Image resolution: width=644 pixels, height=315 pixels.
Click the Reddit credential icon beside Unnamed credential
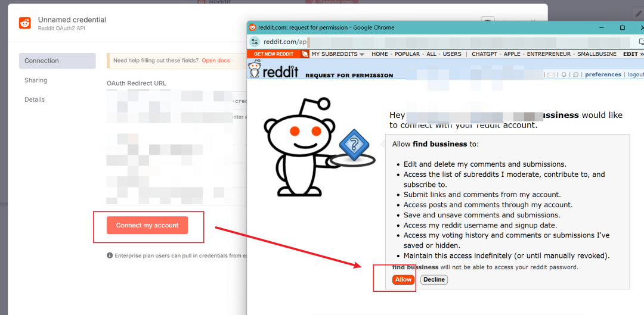pyautogui.click(x=24, y=23)
